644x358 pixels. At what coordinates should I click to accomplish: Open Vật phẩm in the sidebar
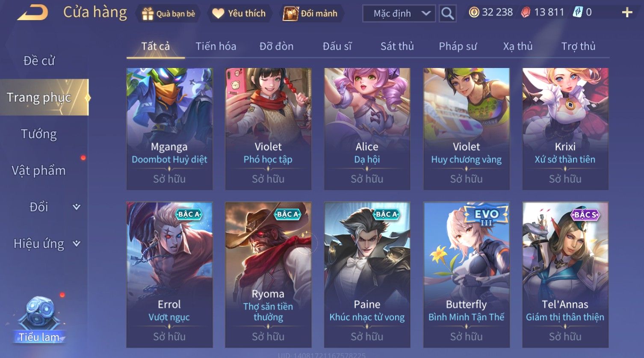coord(39,171)
